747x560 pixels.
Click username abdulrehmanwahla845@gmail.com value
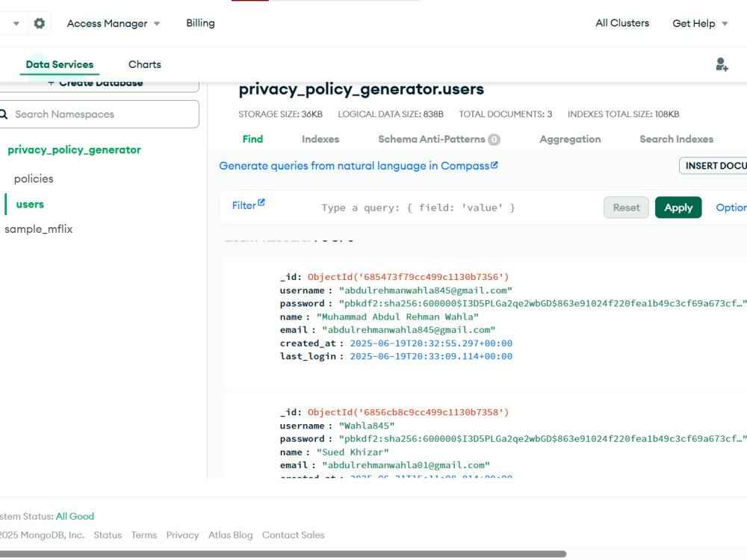[x=426, y=290]
